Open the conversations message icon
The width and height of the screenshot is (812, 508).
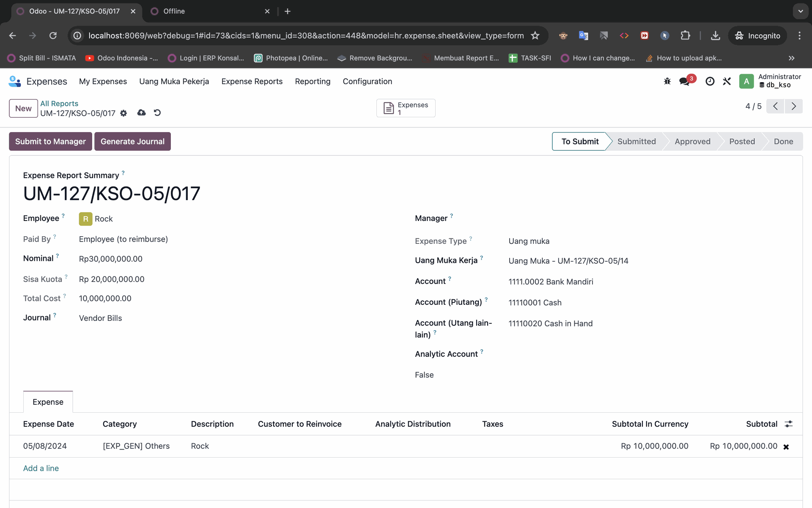(x=684, y=81)
